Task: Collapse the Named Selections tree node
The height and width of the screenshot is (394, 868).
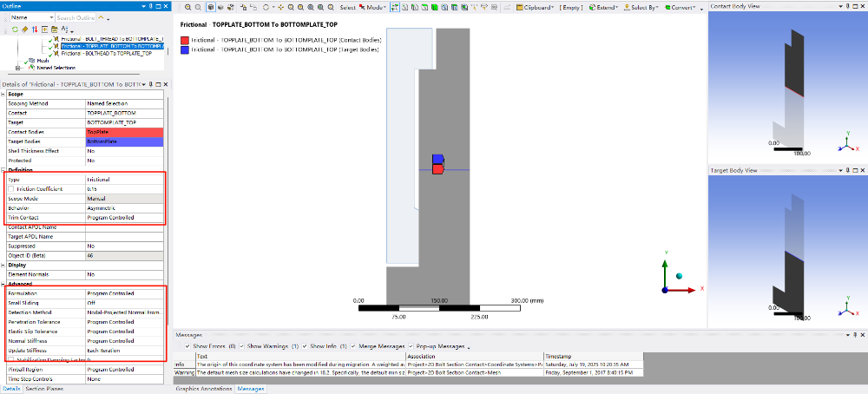Action: click(x=18, y=68)
